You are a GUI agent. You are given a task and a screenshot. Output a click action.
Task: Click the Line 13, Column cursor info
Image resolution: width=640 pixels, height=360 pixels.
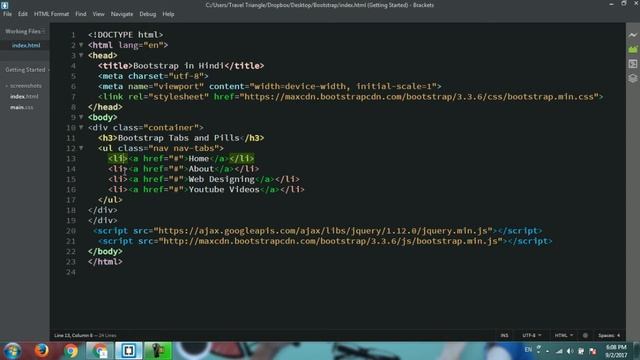(73, 336)
